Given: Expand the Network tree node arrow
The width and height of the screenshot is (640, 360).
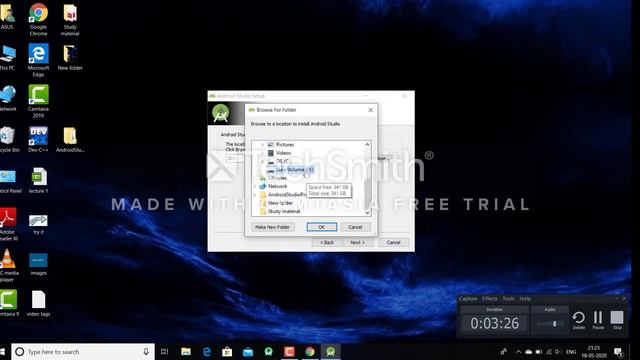Looking at the screenshot, I should click(x=255, y=187).
